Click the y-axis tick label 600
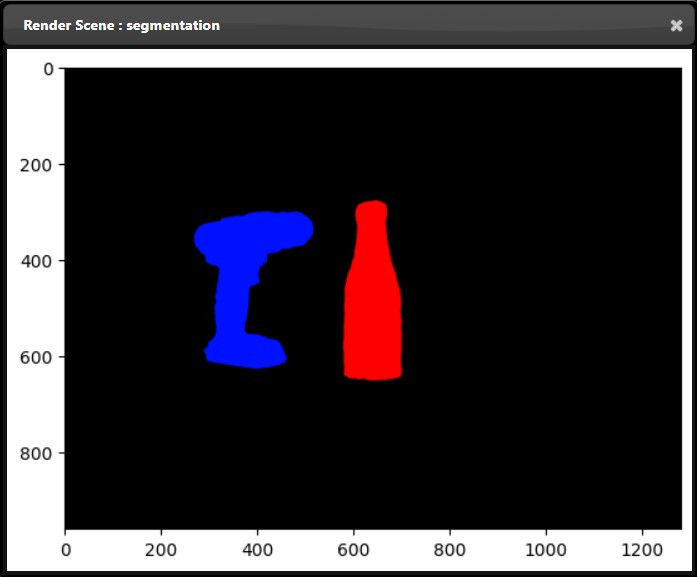The height and width of the screenshot is (577, 697). [42, 357]
